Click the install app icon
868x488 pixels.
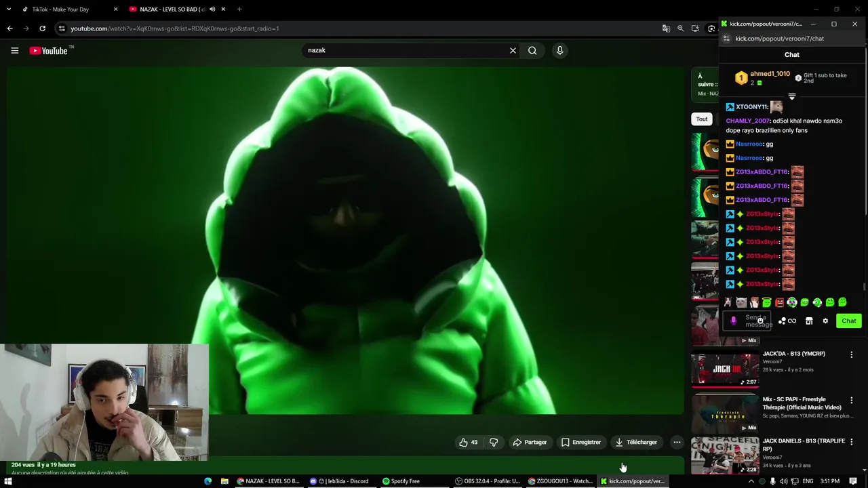[695, 28]
